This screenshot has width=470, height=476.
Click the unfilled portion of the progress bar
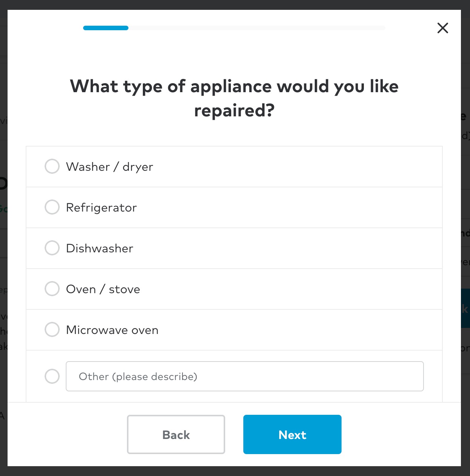[x=257, y=28]
